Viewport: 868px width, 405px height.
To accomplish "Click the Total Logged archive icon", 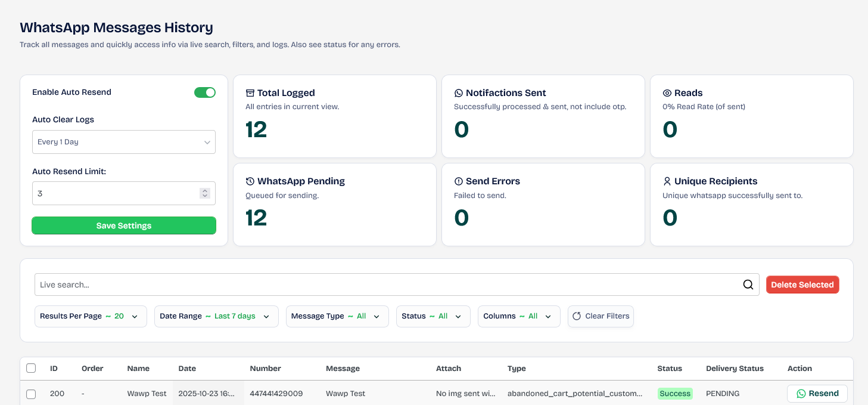I will point(250,93).
